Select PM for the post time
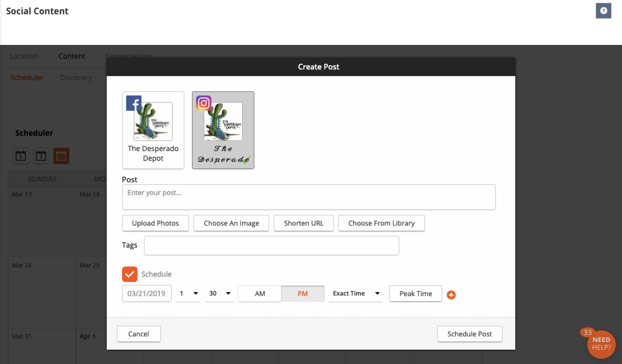Image resolution: width=622 pixels, height=364 pixels. [303, 294]
